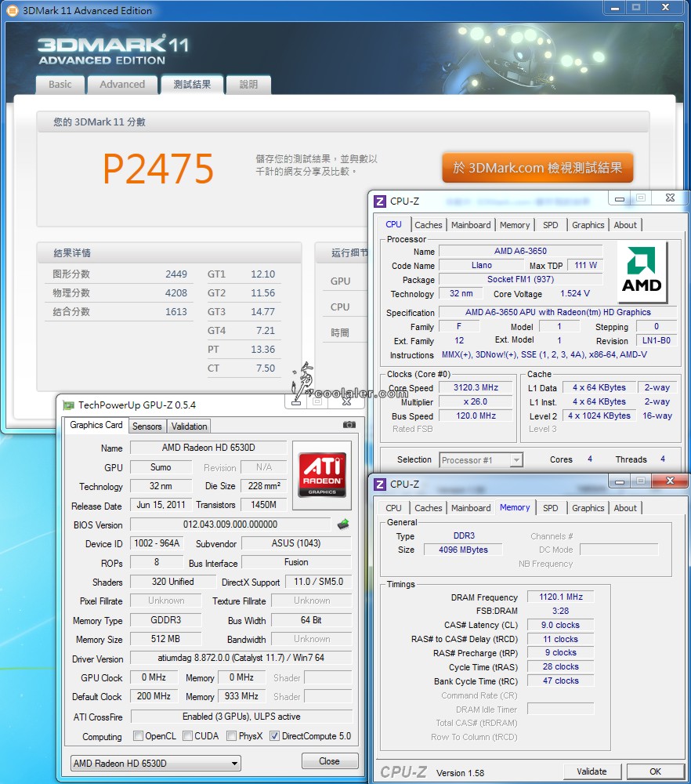Select the Graphics Card tab in GPU-Z
691x784 pixels.
(x=96, y=425)
